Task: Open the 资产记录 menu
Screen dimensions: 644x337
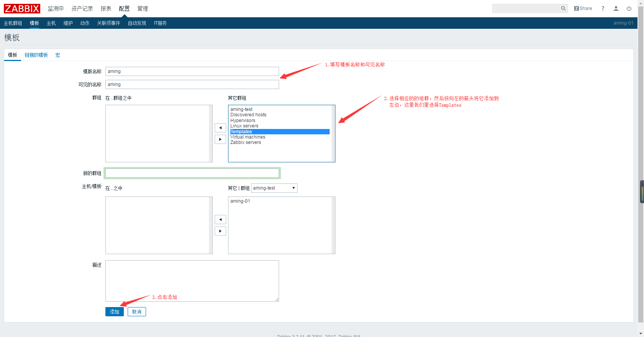Action: point(82,8)
